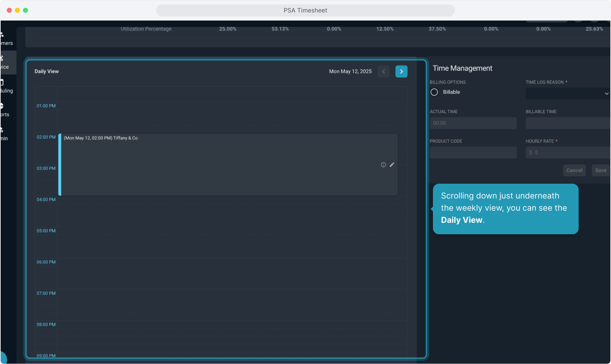Click the Actual Time input field
Screen dimensions: 611x364
coord(473,123)
